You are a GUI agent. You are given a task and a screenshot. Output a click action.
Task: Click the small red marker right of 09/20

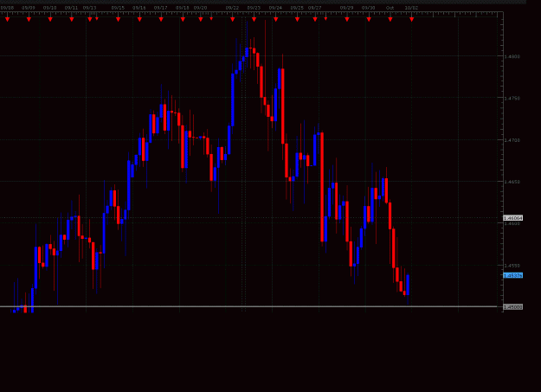(211, 19)
